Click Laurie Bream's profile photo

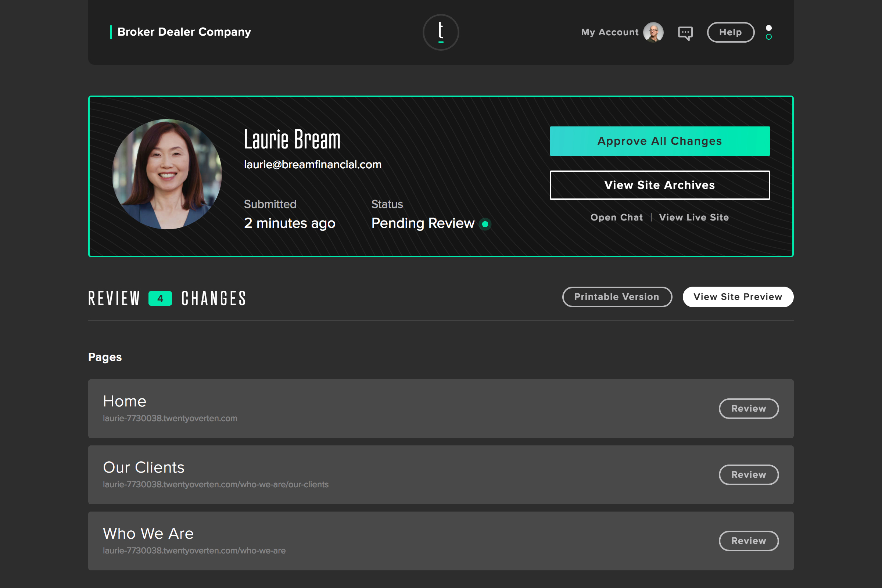(167, 174)
